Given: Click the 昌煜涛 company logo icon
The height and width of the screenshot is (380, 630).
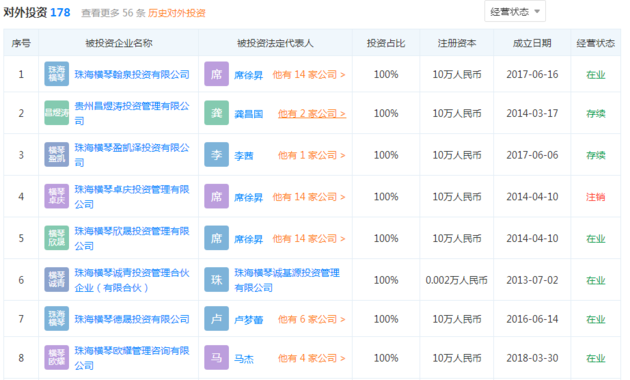Looking at the screenshot, I should point(57,113).
